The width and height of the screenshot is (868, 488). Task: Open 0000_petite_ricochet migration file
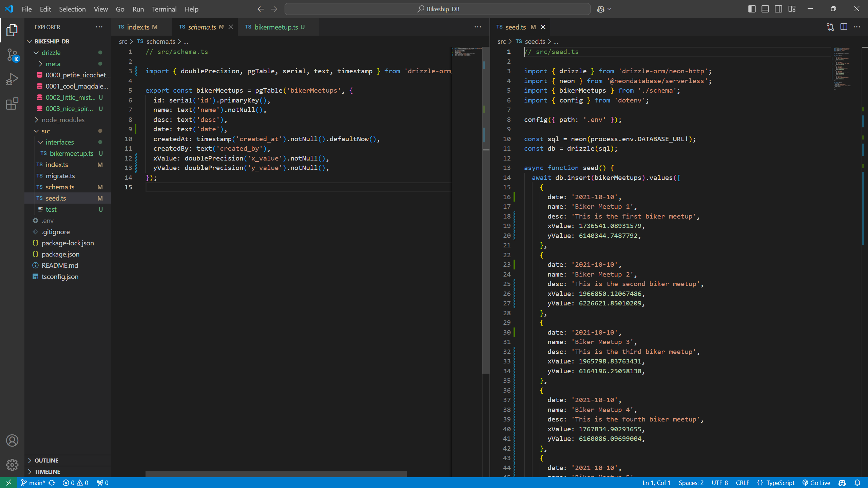[x=68, y=75]
